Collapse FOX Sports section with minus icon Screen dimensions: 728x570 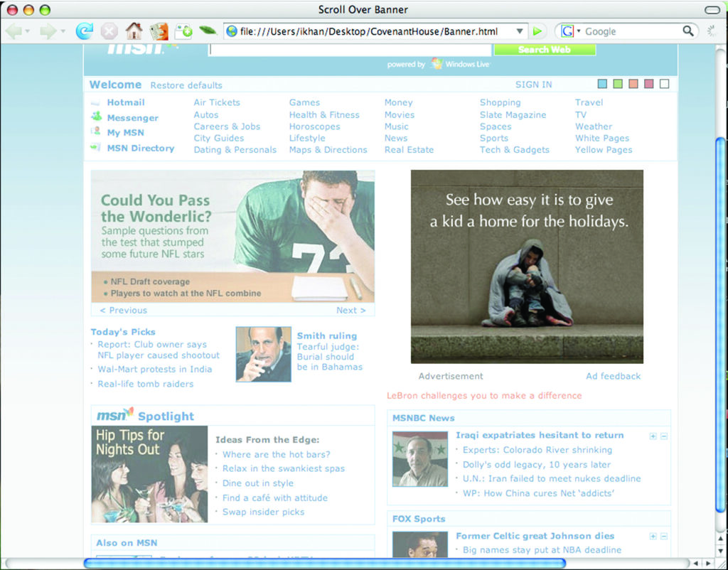click(664, 536)
